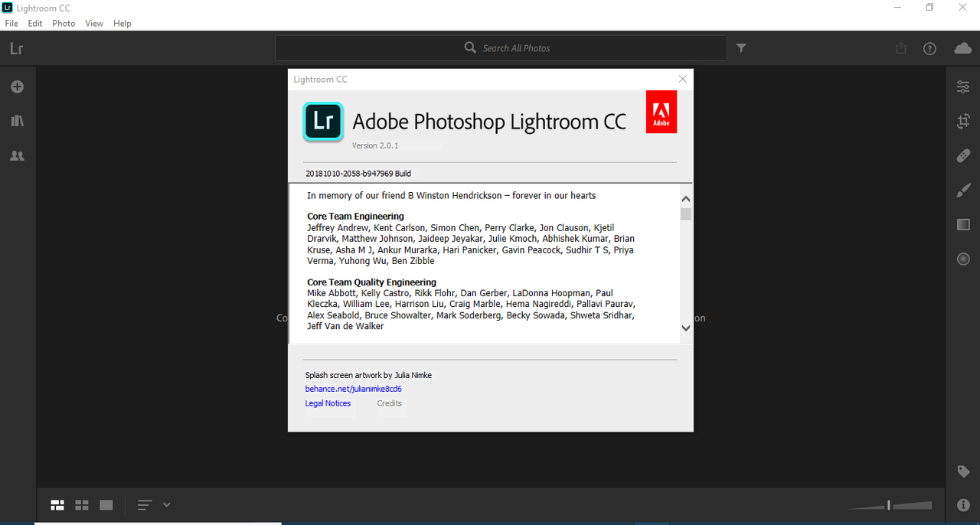The height and width of the screenshot is (525, 980).
Task: Switch to Detail single-photo view
Action: (x=106, y=505)
